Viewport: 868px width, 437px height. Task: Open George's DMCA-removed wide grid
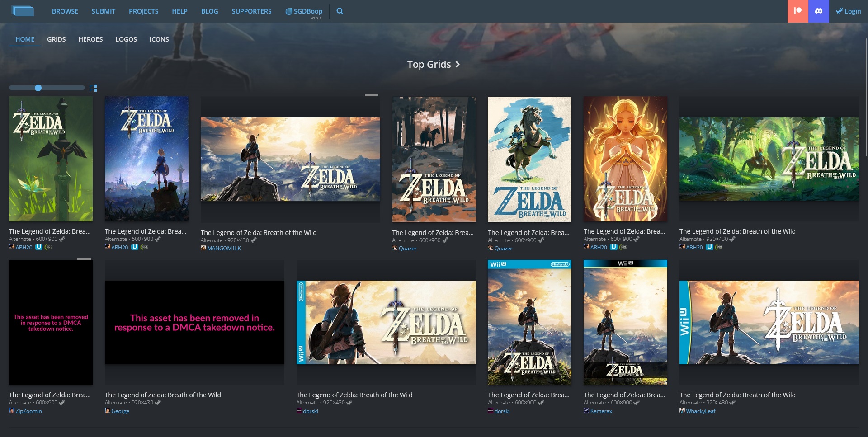194,322
